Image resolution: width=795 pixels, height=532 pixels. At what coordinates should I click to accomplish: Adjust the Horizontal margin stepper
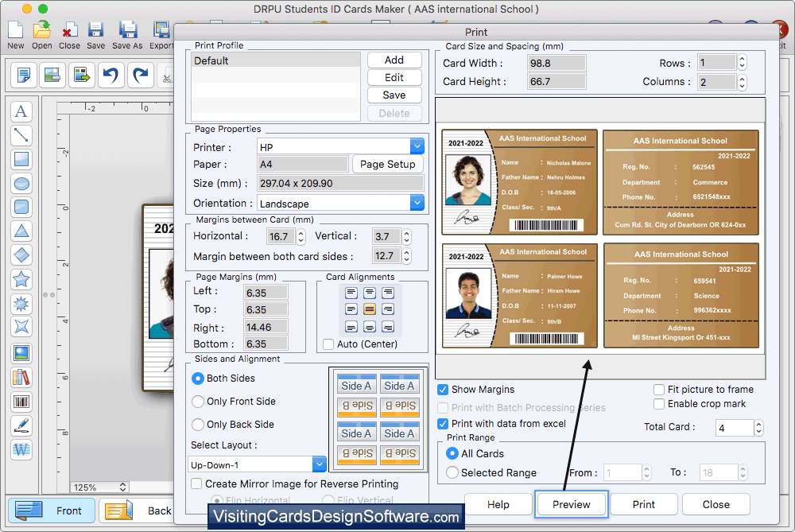(x=301, y=236)
